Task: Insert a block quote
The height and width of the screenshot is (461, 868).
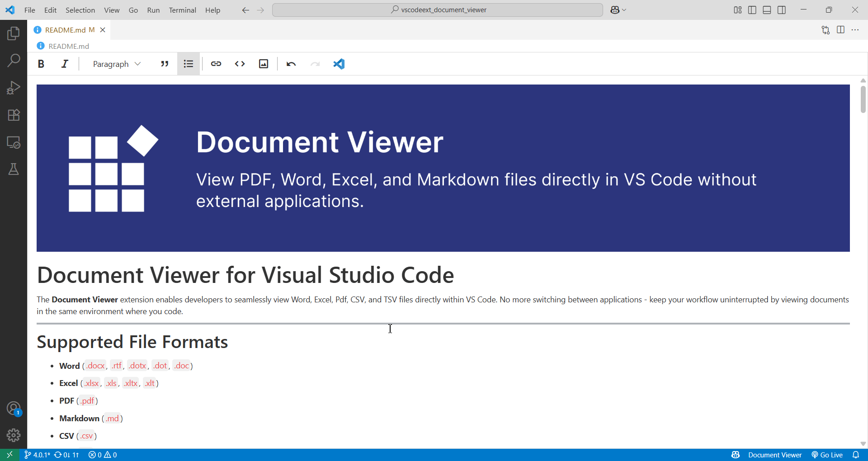Action: [x=165, y=64]
